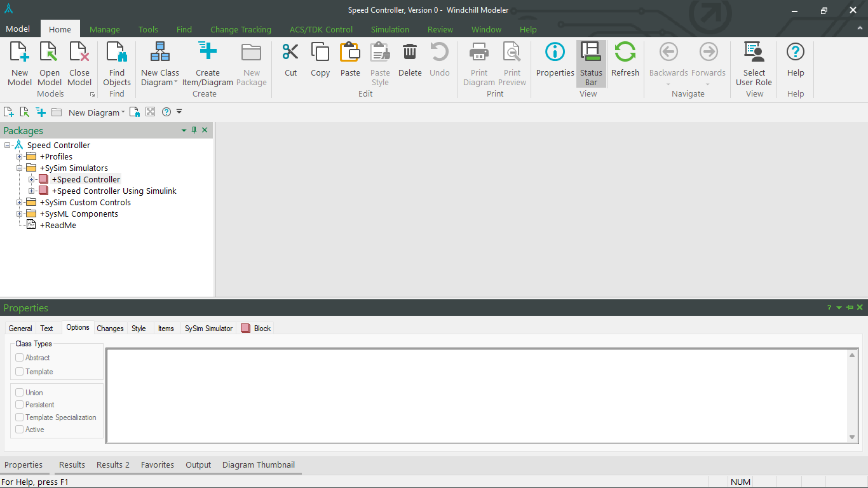Image resolution: width=868 pixels, height=488 pixels.
Task: Switch to the Simulation ribbon tab
Action: point(390,29)
